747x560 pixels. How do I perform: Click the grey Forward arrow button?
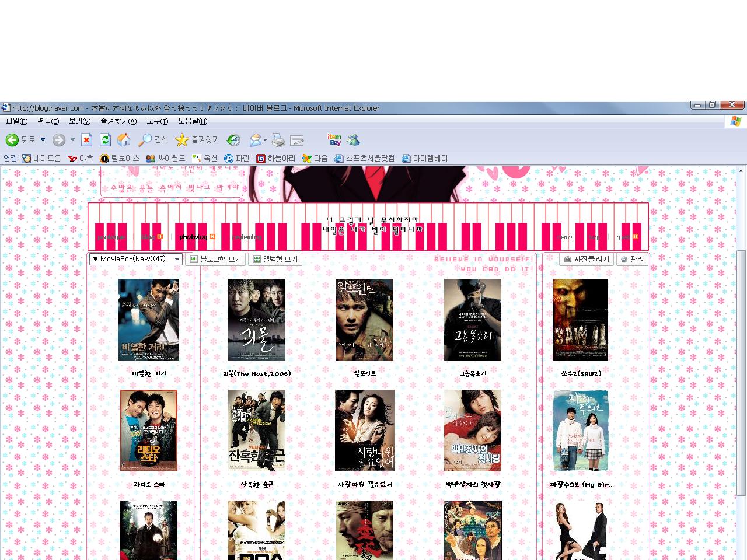click(x=58, y=140)
